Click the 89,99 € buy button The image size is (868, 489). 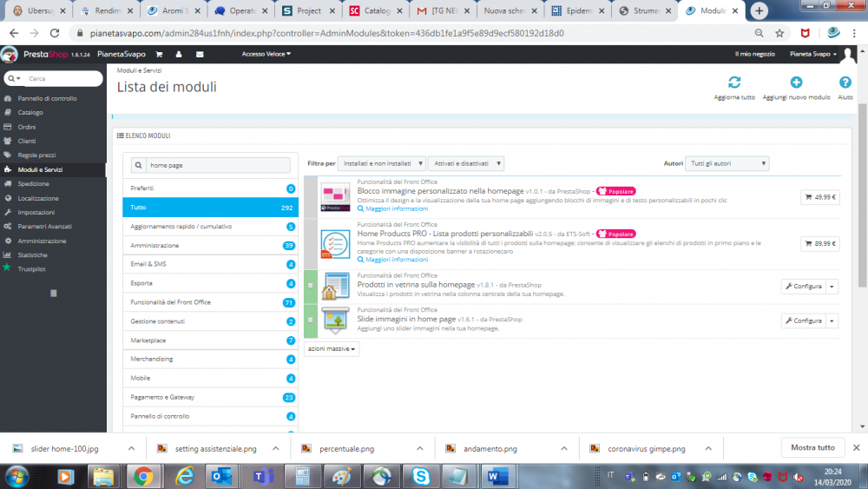(820, 244)
